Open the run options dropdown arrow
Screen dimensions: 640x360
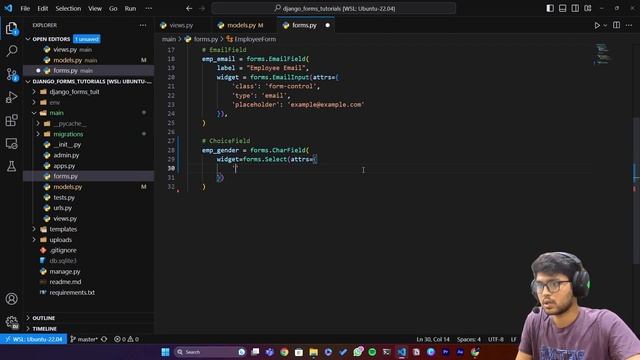(x=605, y=25)
